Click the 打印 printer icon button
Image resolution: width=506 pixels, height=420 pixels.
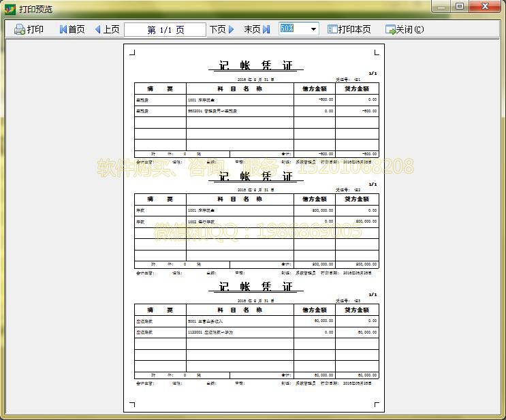pyautogui.click(x=29, y=29)
